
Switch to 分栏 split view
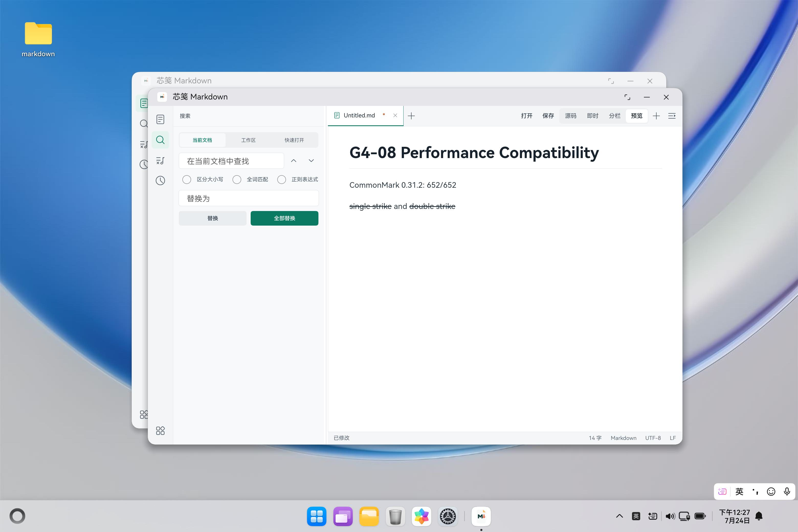615,116
